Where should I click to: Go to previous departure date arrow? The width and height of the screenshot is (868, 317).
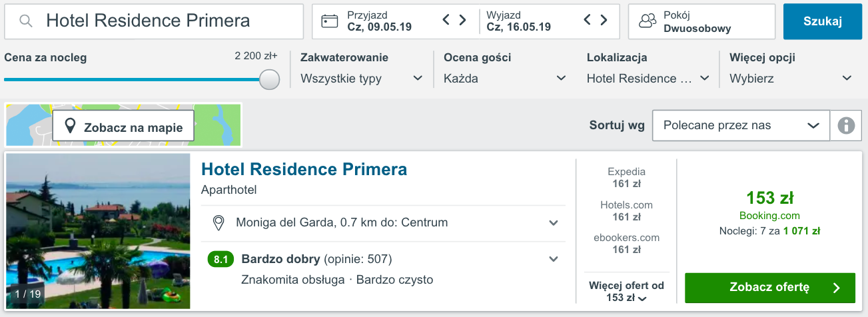588,20
